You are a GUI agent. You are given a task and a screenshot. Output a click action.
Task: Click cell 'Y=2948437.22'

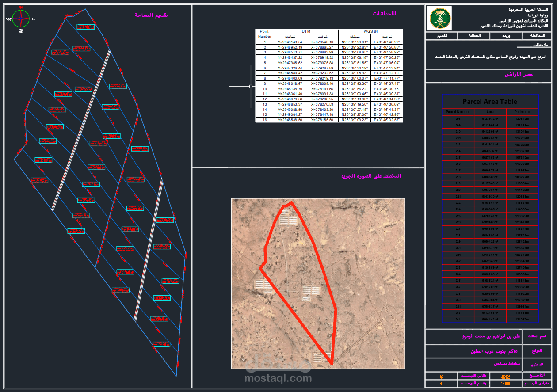(x=290, y=57)
